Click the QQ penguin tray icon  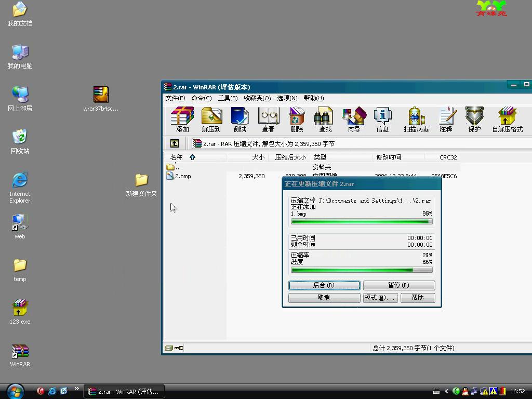pos(465,391)
